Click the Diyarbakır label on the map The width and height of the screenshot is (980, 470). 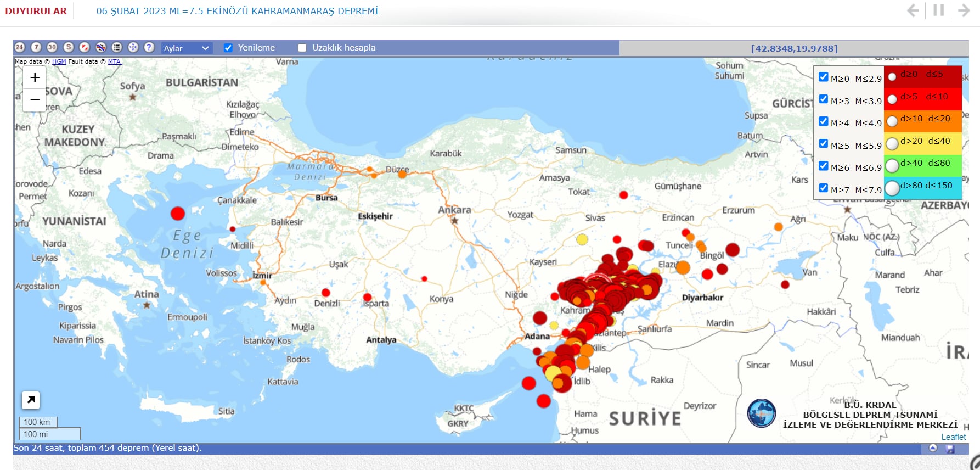pyautogui.click(x=702, y=298)
